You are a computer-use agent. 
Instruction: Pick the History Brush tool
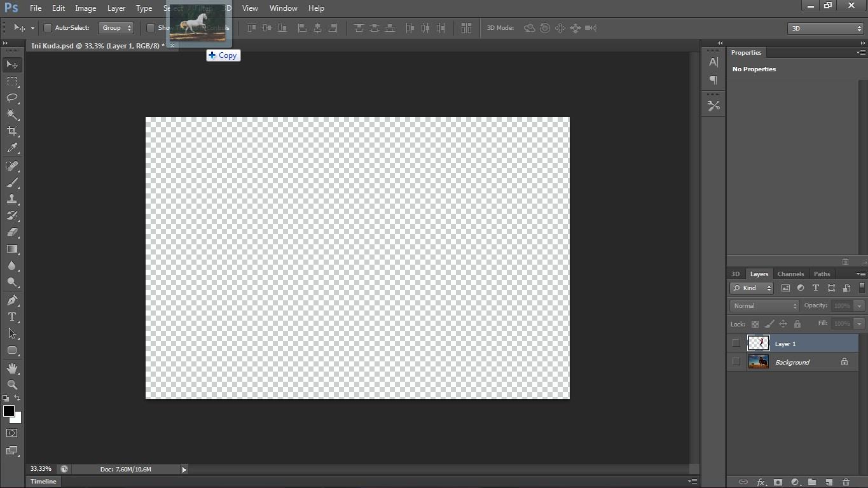tap(12, 216)
